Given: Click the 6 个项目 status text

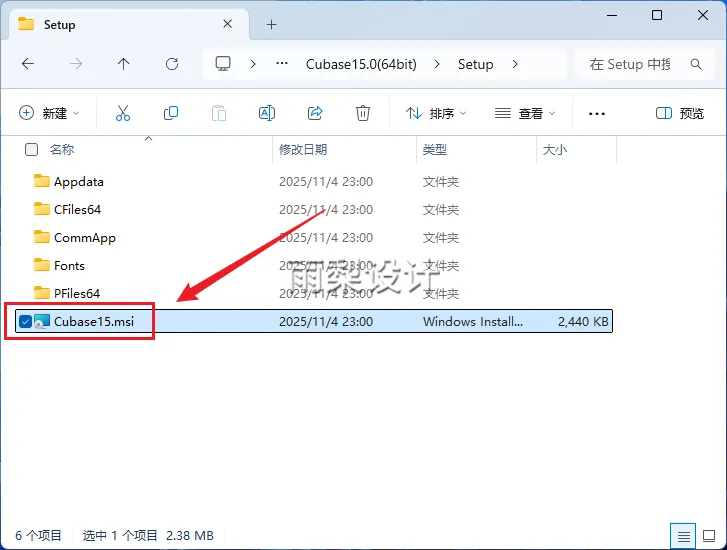Looking at the screenshot, I should [38, 536].
